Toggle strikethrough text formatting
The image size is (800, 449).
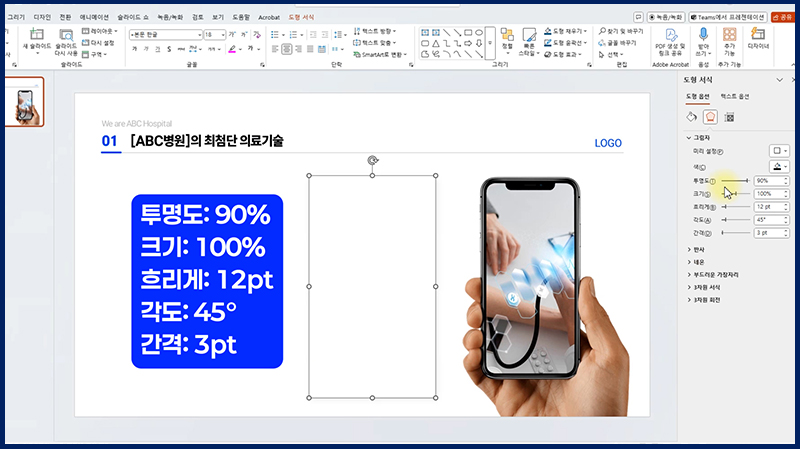pyautogui.click(x=181, y=49)
